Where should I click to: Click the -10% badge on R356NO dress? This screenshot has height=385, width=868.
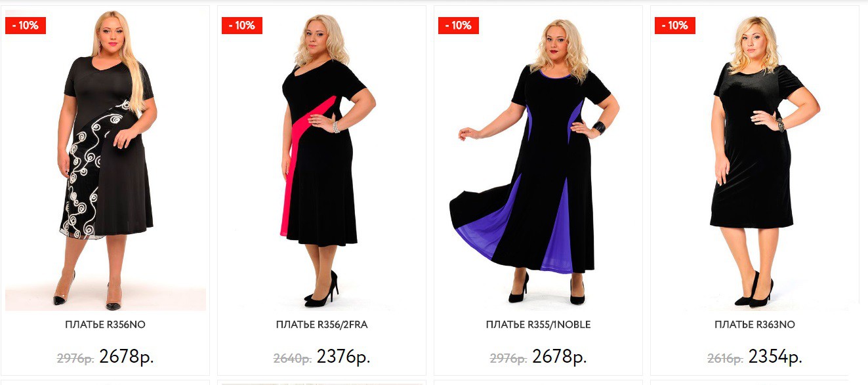click(x=26, y=26)
